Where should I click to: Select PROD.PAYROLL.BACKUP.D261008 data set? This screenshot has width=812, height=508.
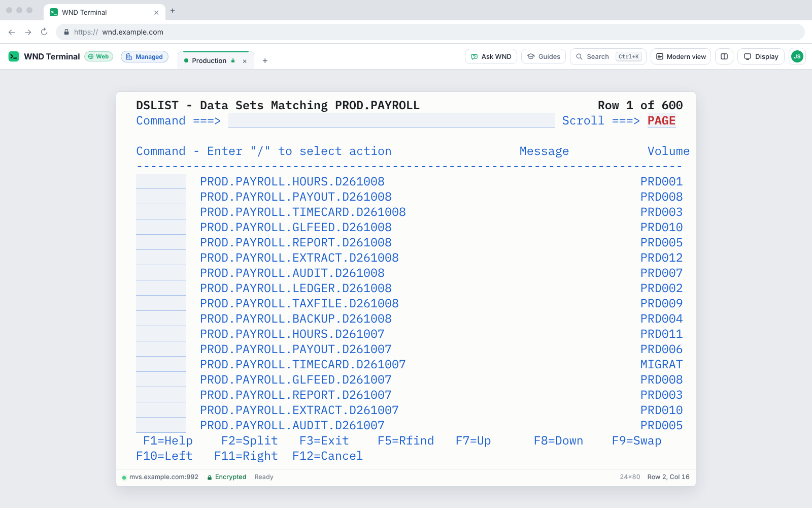296,319
